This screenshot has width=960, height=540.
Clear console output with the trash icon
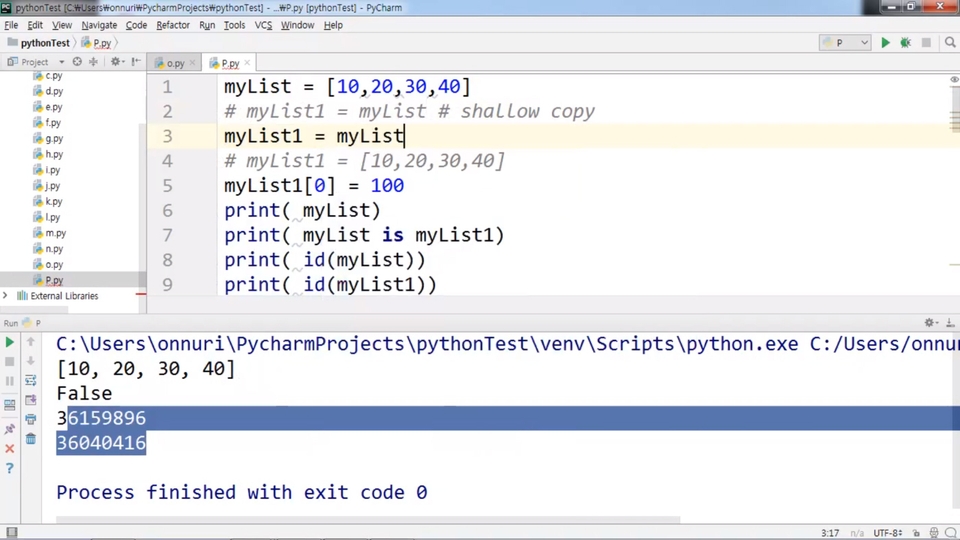(x=31, y=439)
